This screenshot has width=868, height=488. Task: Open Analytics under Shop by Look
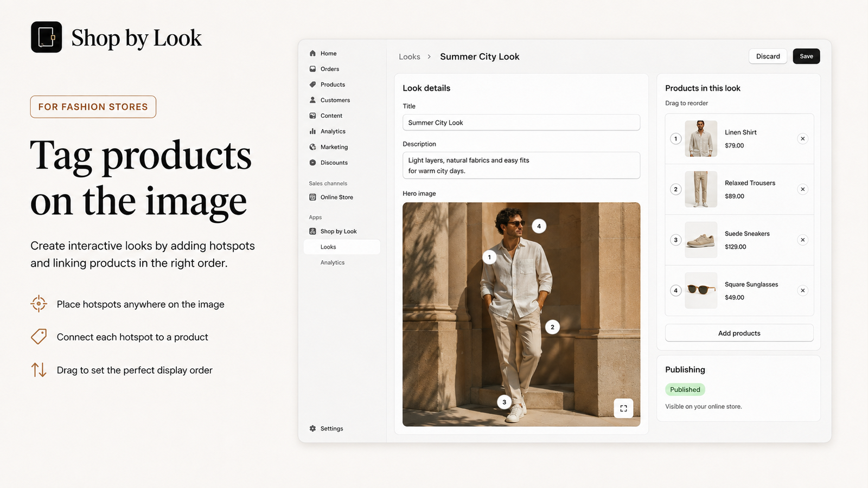coord(332,262)
